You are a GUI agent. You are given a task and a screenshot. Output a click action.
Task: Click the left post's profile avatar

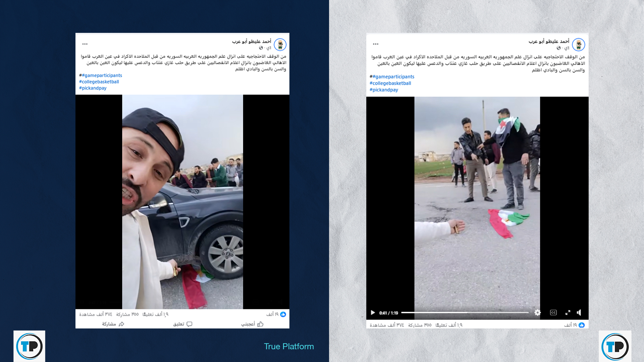tap(280, 44)
